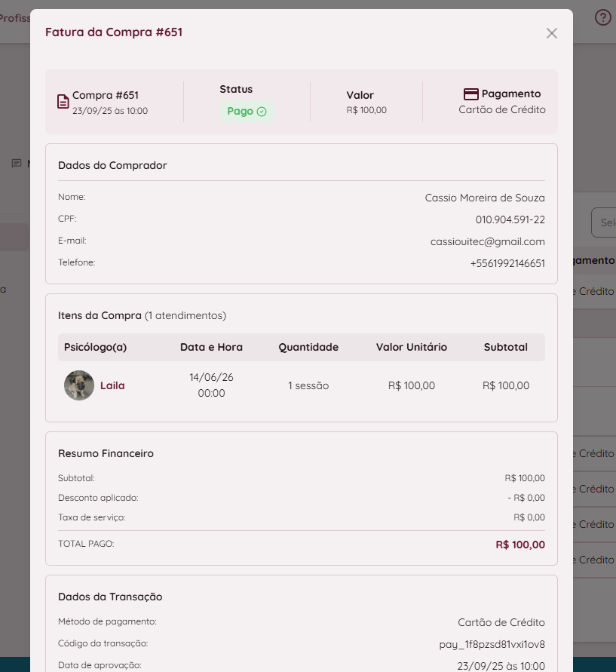Click the phone number +5561992146651
This screenshot has height=672, width=616.
point(507,263)
